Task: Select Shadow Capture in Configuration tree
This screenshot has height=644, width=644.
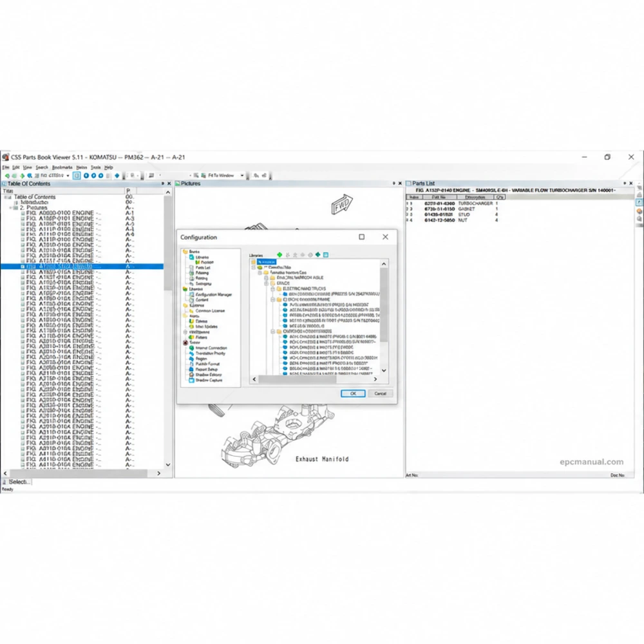Action: tap(209, 381)
